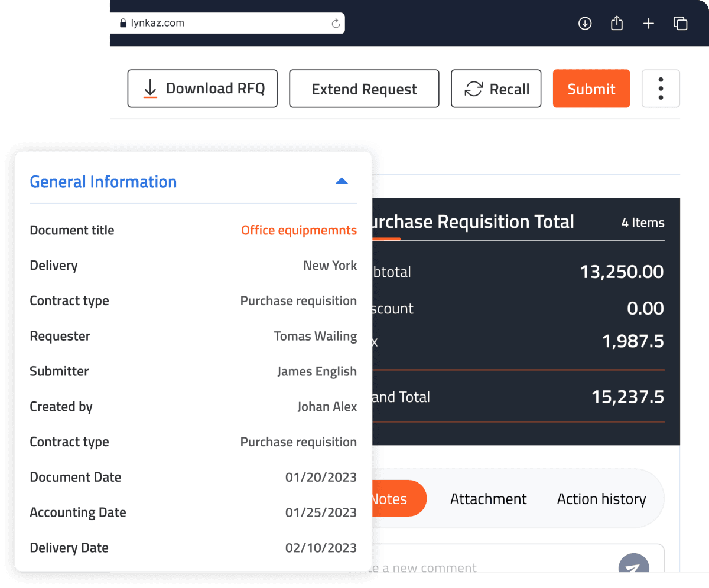Click the tax amount 1,987.5

(x=633, y=341)
